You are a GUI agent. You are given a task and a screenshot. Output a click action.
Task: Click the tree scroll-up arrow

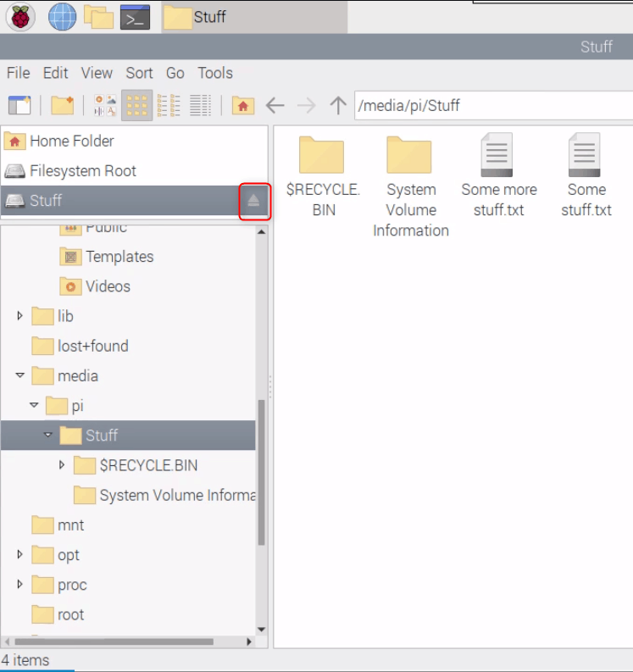(262, 232)
